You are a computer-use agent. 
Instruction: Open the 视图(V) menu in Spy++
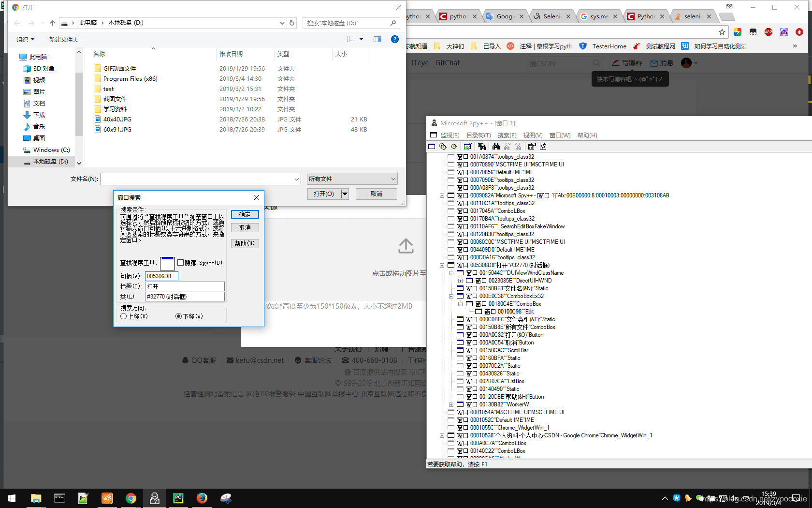pyautogui.click(x=533, y=135)
